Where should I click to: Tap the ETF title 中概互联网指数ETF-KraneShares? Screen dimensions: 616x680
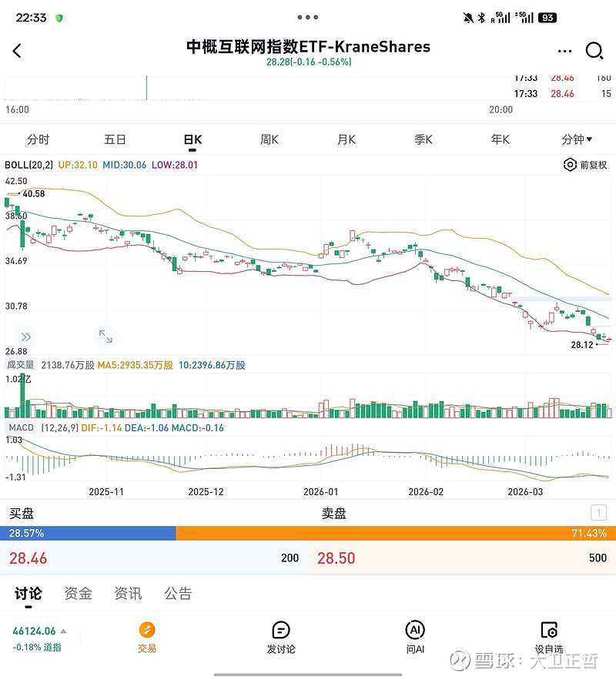pyautogui.click(x=308, y=47)
